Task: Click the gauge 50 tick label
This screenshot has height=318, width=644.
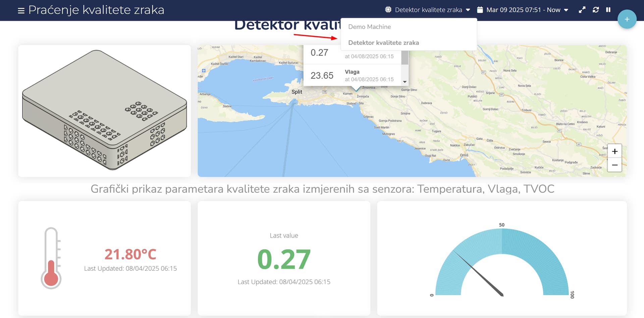Action: [x=501, y=225]
